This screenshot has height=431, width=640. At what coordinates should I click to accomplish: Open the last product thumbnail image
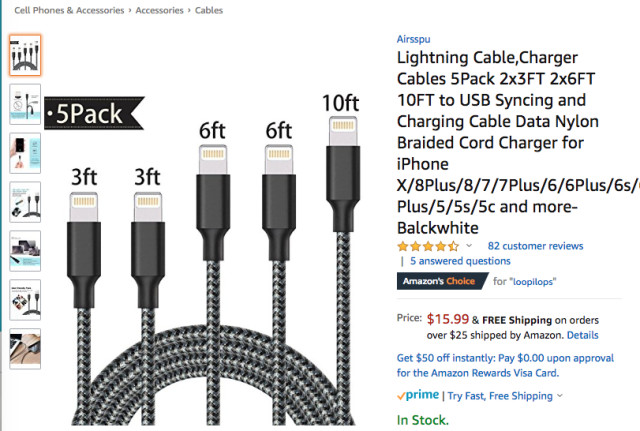[x=25, y=346]
